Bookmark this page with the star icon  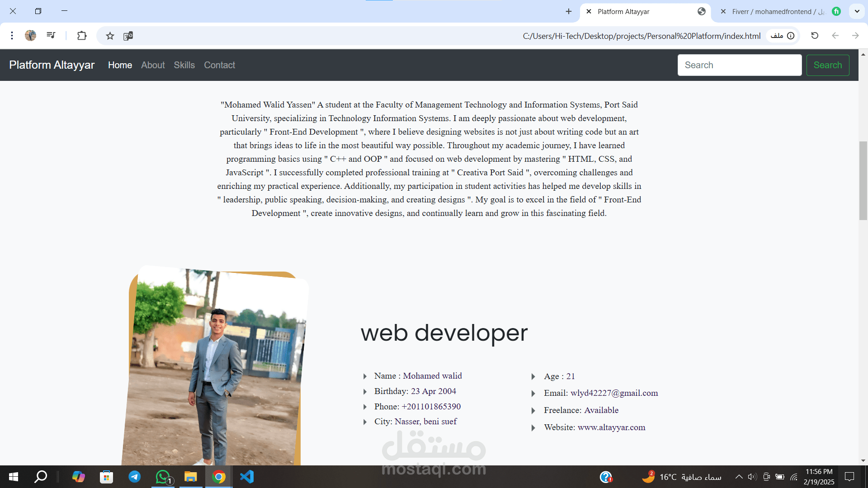pos(110,36)
